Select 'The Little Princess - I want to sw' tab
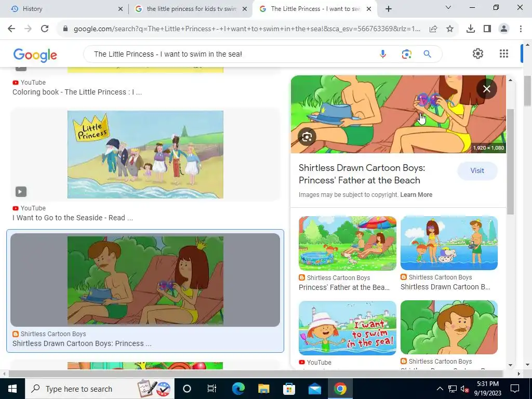Image resolution: width=532 pixels, height=399 pixels. tap(315, 9)
